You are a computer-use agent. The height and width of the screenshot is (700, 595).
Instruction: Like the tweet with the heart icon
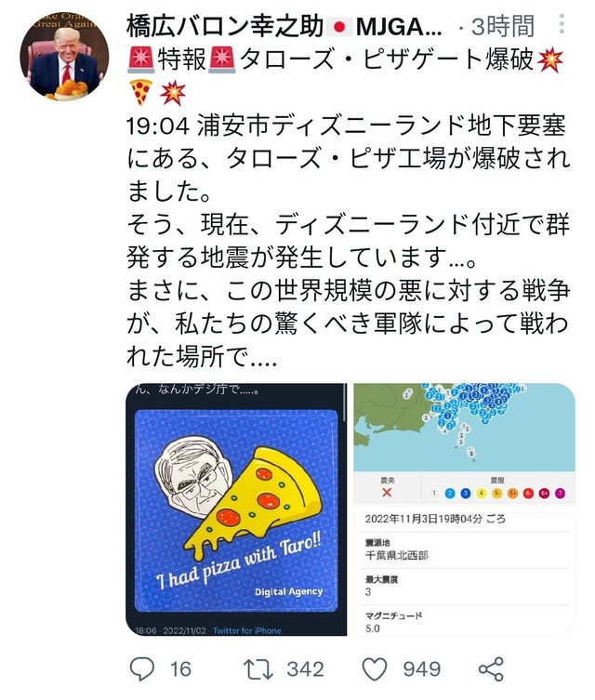click(x=374, y=669)
